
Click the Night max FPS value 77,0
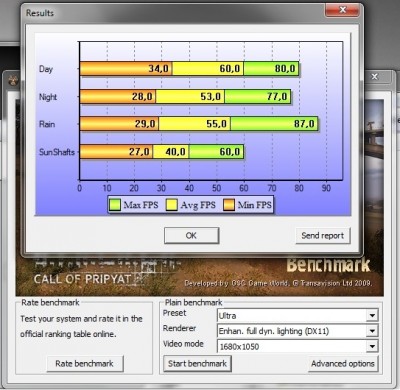point(277,97)
